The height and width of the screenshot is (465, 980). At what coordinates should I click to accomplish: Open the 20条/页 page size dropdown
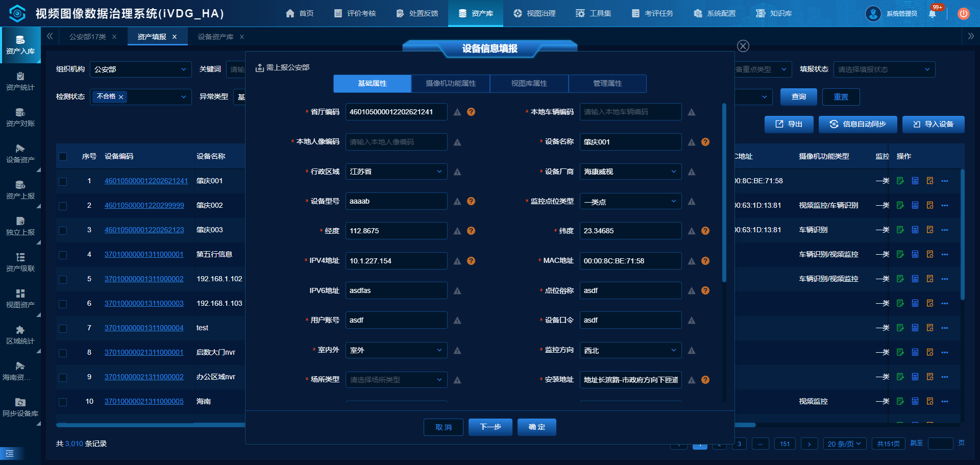(x=845, y=444)
